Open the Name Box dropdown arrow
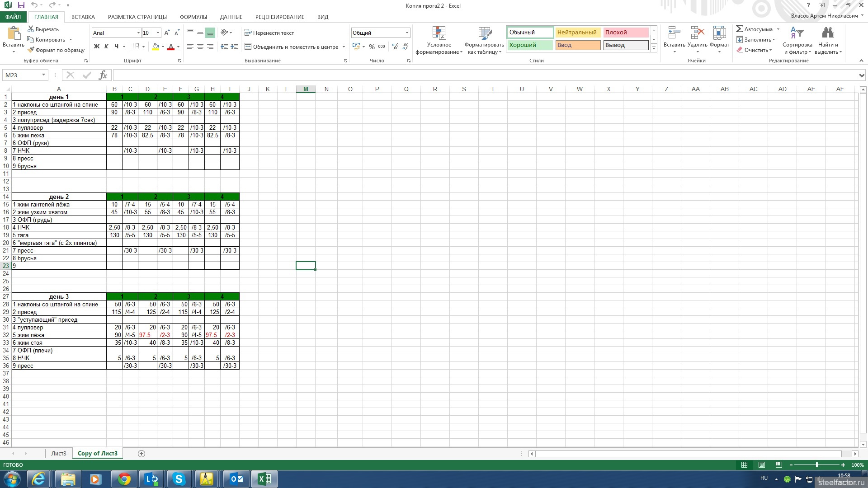 [x=43, y=75]
